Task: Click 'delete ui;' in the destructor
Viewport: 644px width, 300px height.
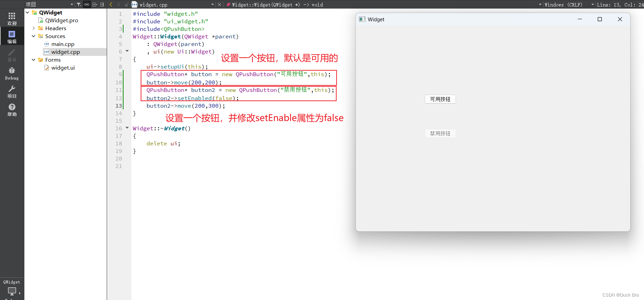Action: coord(163,143)
